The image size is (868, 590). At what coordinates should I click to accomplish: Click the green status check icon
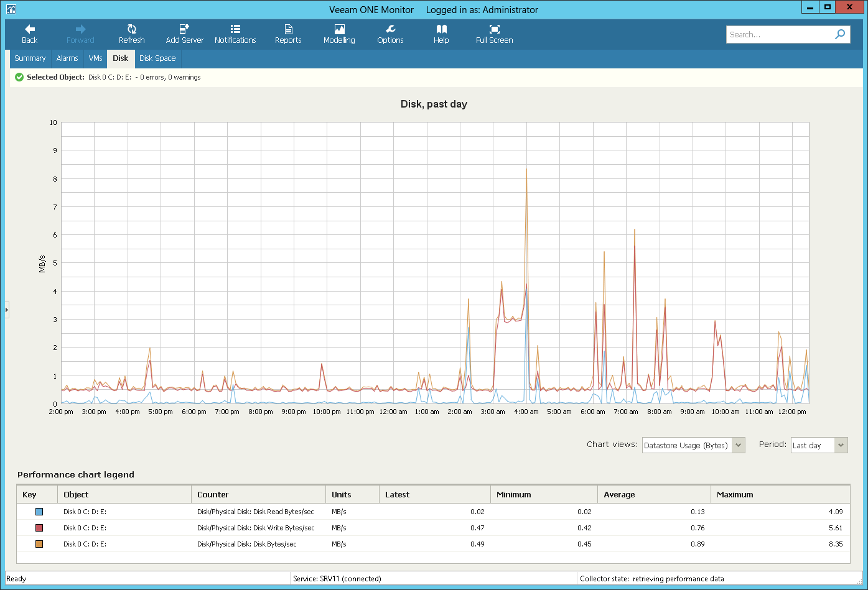[x=19, y=77]
